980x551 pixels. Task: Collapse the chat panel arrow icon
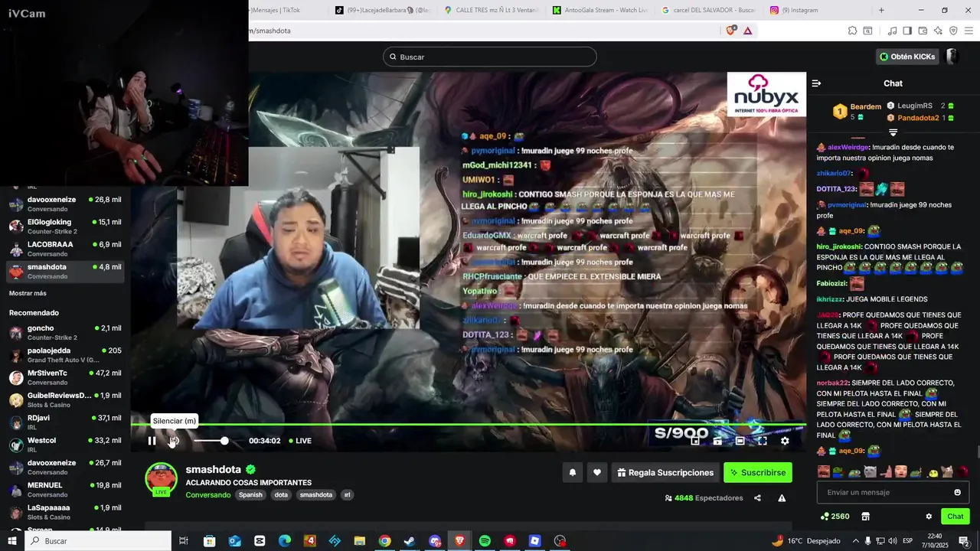816,83
